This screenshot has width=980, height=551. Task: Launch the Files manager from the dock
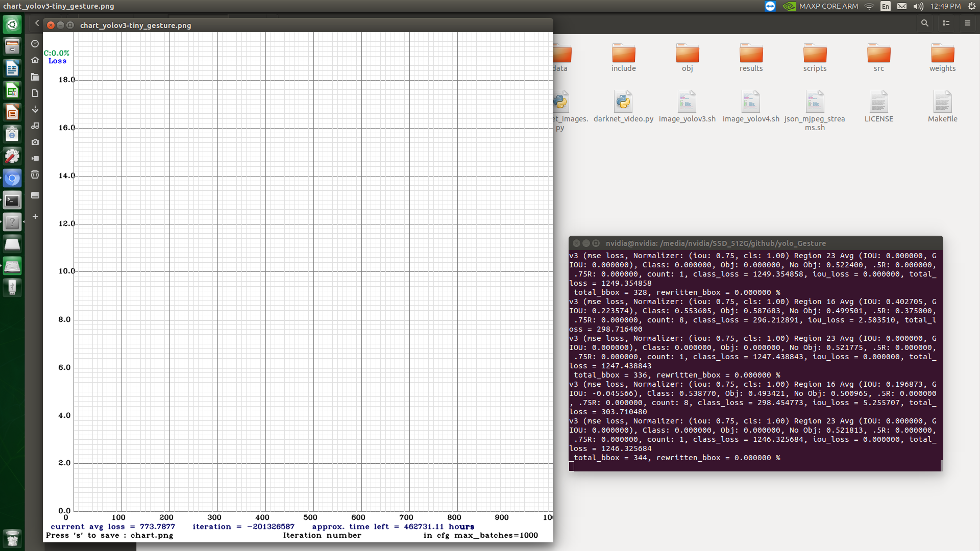click(x=12, y=46)
